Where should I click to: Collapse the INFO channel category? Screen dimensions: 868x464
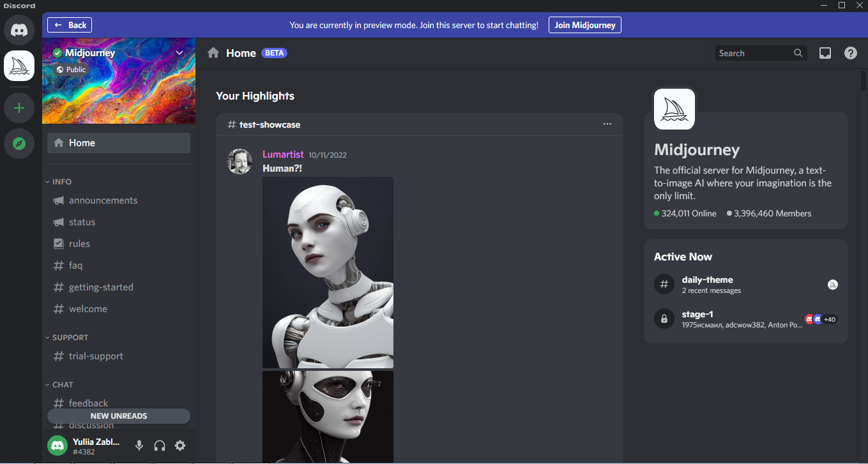pyautogui.click(x=58, y=182)
